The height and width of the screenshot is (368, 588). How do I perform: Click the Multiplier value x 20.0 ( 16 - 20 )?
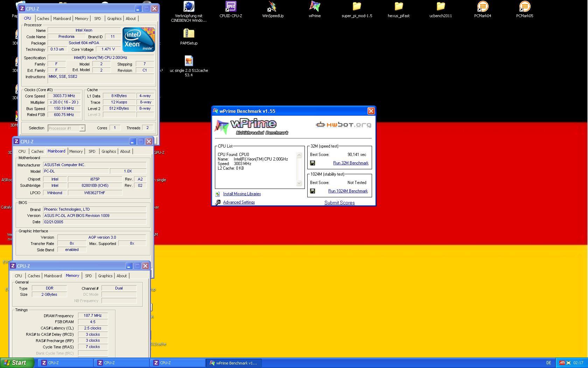click(x=64, y=102)
